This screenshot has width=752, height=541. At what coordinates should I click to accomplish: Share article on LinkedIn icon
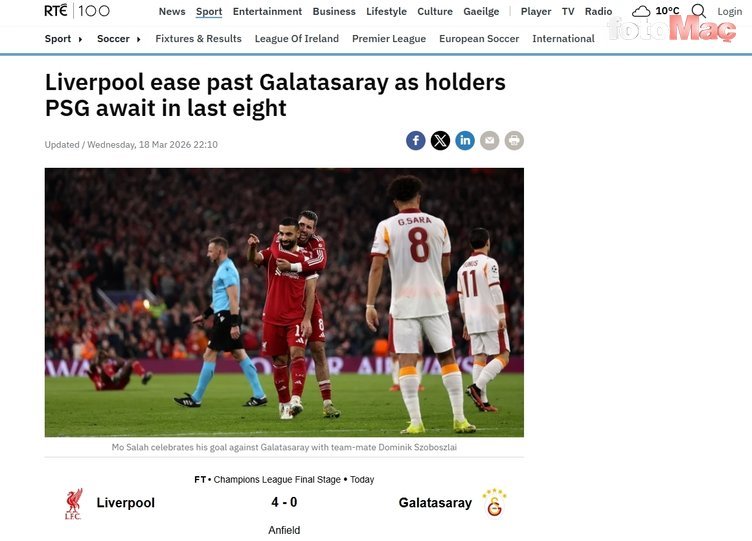pos(465,141)
